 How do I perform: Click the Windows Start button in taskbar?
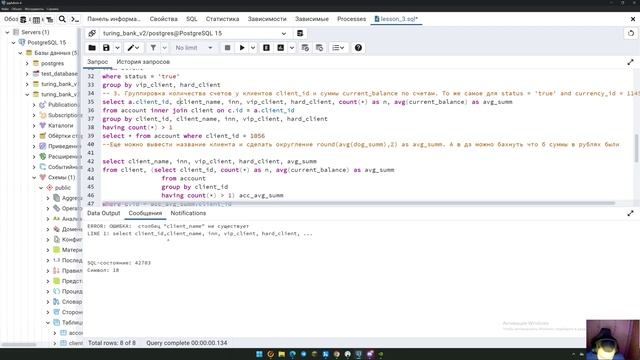tap(259, 354)
